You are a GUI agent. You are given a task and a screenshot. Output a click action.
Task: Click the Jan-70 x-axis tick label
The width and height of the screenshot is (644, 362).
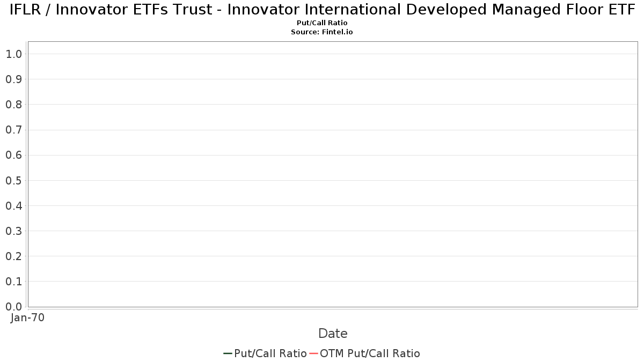(27, 318)
